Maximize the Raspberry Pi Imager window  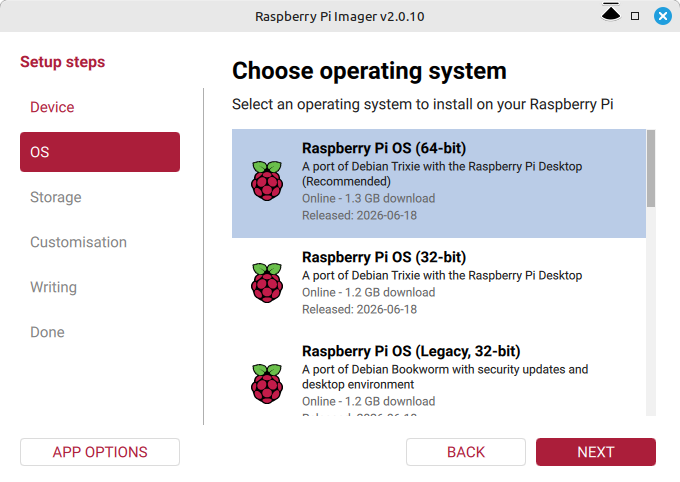[635, 16]
